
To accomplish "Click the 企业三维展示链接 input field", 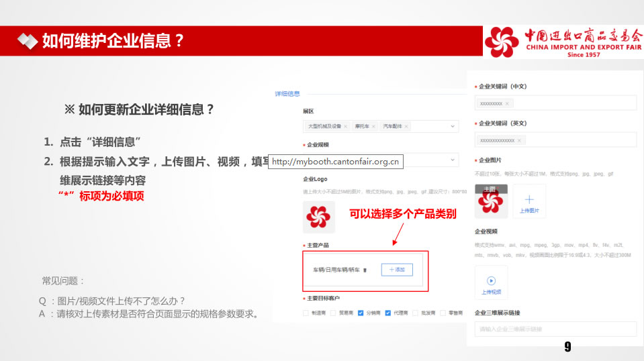I will pyautogui.click(x=556, y=329).
